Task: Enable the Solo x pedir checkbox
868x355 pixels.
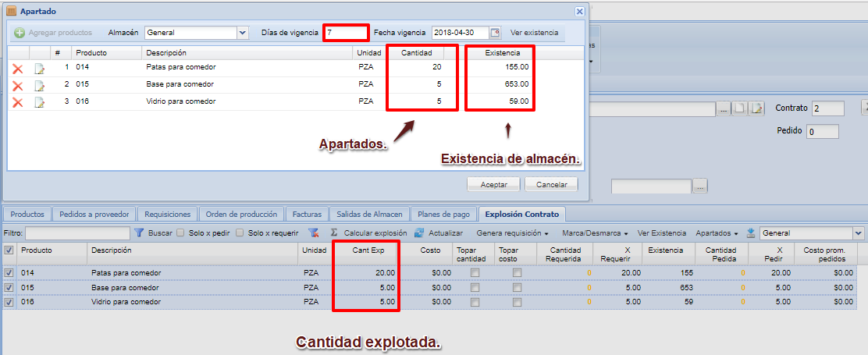Action: [x=180, y=233]
